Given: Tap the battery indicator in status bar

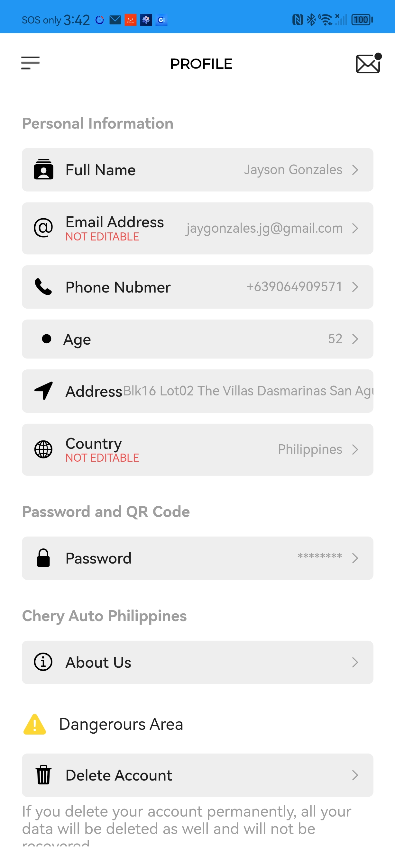Looking at the screenshot, I should (362, 20).
